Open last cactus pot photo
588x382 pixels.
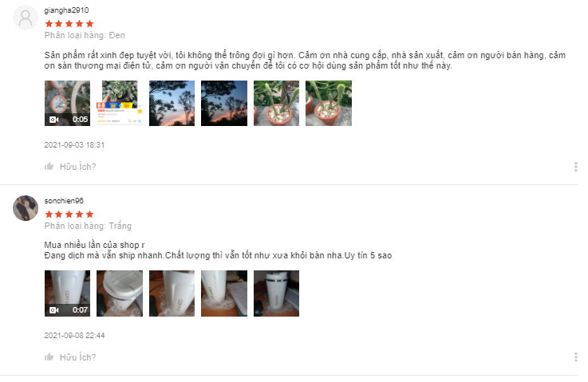click(329, 103)
